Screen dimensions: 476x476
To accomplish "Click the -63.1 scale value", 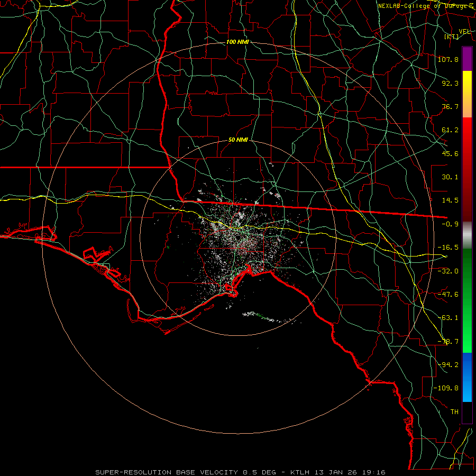I will click(x=448, y=318).
